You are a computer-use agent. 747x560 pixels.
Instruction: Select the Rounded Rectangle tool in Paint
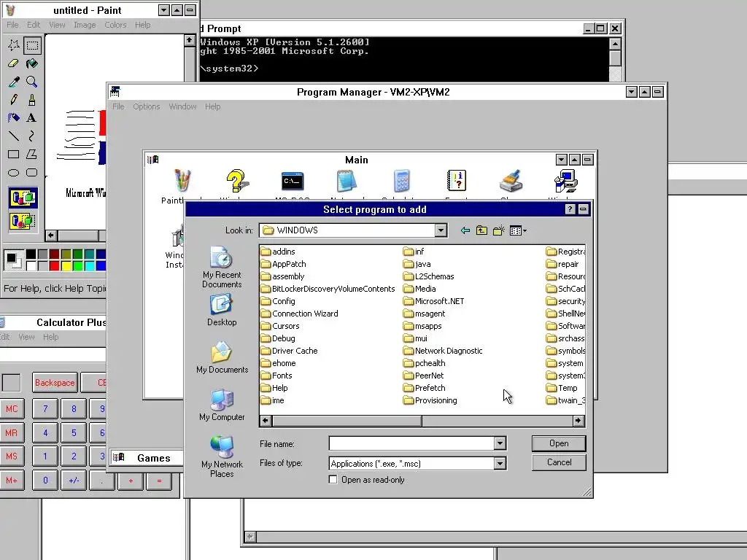point(32,172)
